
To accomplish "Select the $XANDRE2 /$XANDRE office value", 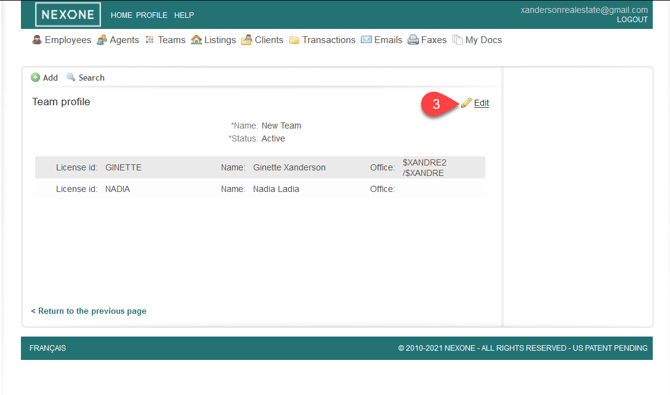I will 424,168.
